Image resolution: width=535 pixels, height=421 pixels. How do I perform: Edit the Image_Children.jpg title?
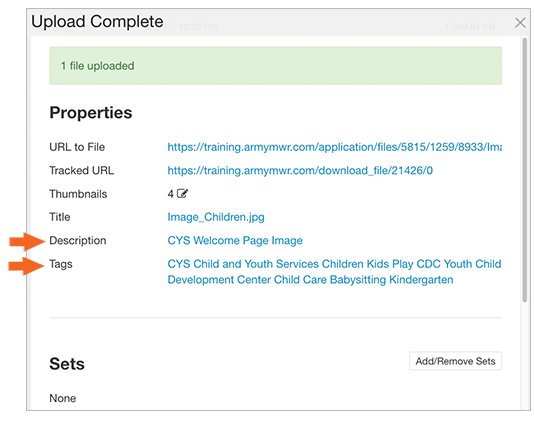click(216, 217)
